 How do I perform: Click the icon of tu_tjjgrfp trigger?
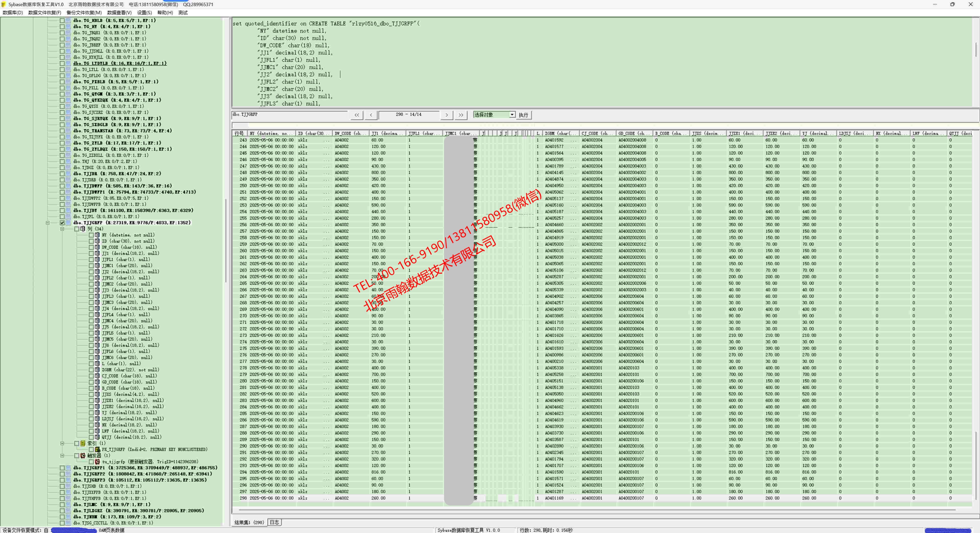pyautogui.click(x=97, y=462)
